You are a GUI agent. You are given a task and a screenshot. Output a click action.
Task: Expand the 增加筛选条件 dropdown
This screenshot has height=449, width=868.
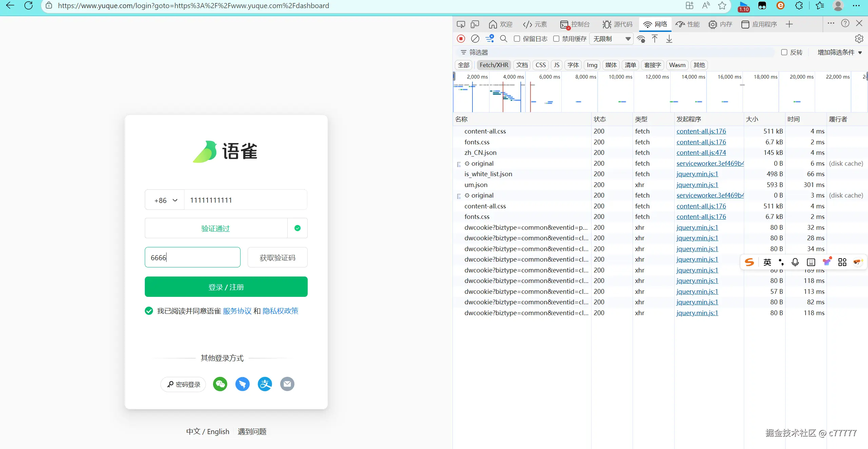pos(840,52)
